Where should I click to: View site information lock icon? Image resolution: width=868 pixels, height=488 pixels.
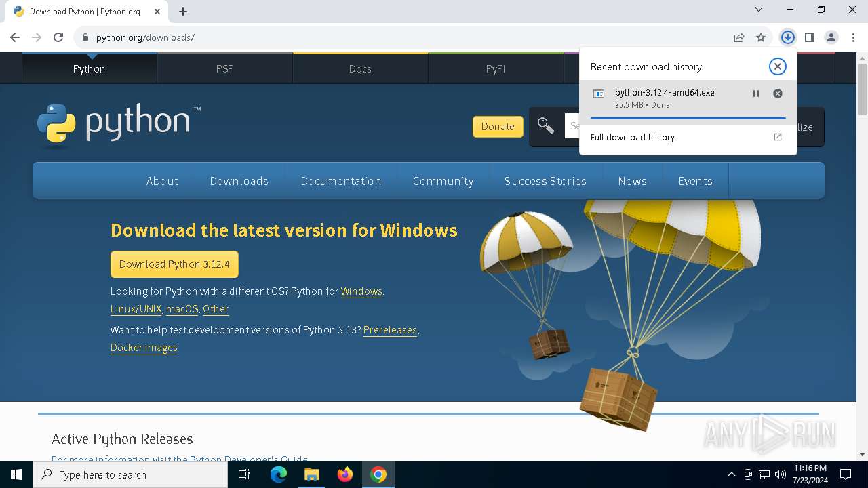point(85,37)
